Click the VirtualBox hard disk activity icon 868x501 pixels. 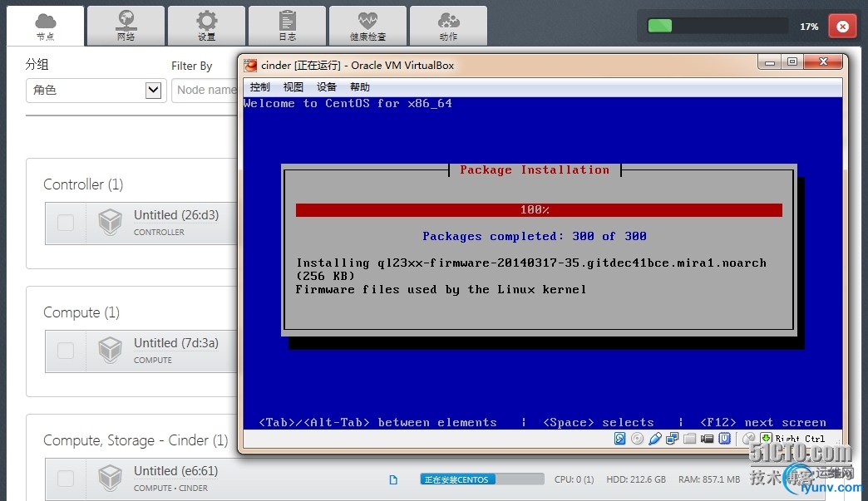pyautogui.click(x=620, y=439)
